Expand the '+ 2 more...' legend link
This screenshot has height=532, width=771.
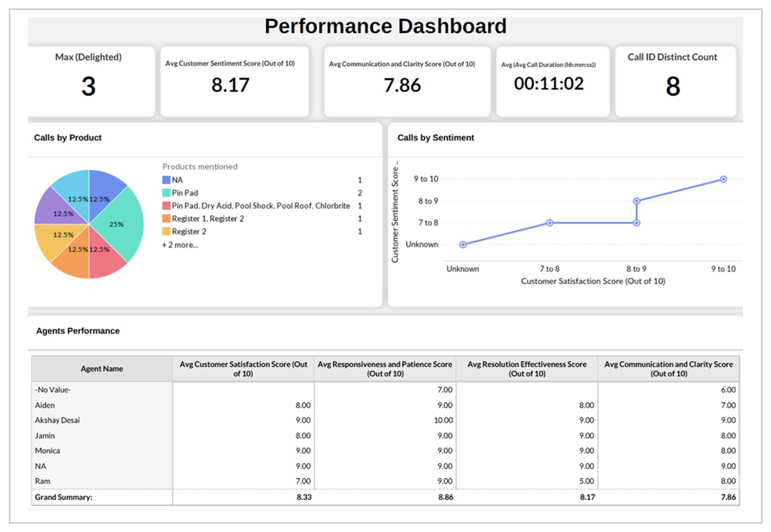click(180, 245)
